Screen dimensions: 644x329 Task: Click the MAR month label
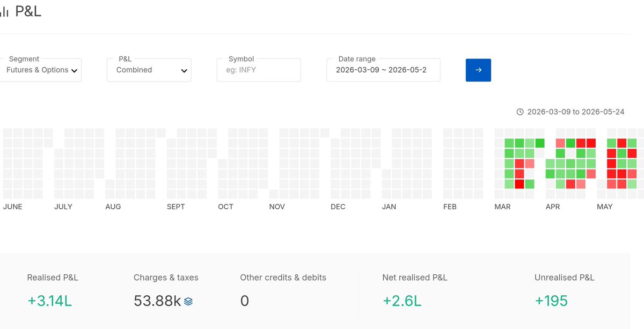click(502, 207)
